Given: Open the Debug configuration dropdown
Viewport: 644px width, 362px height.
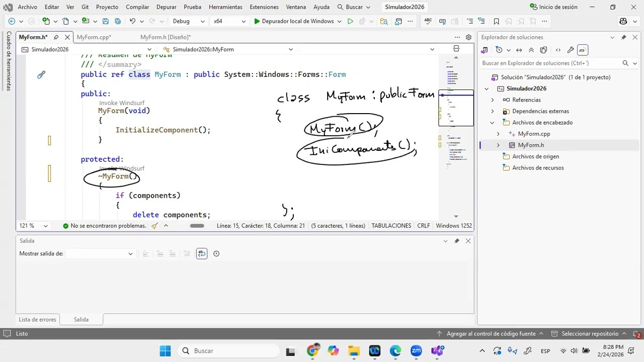Looking at the screenshot, I should click(x=189, y=21).
